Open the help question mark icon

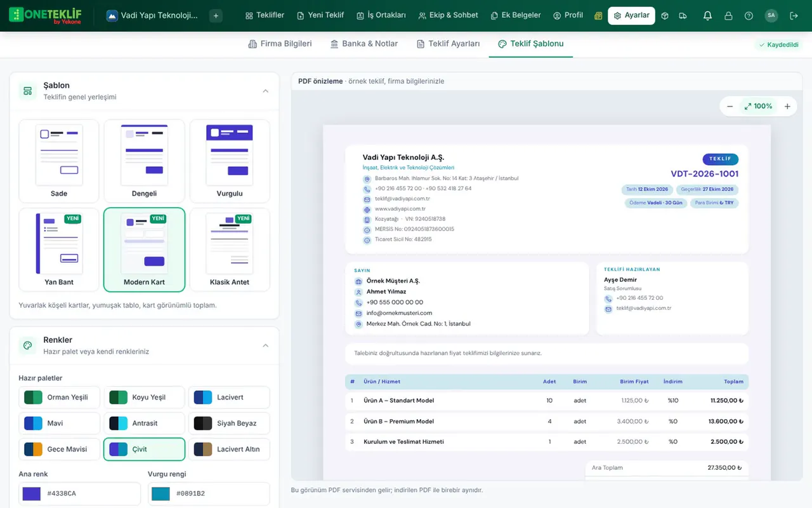click(x=749, y=16)
